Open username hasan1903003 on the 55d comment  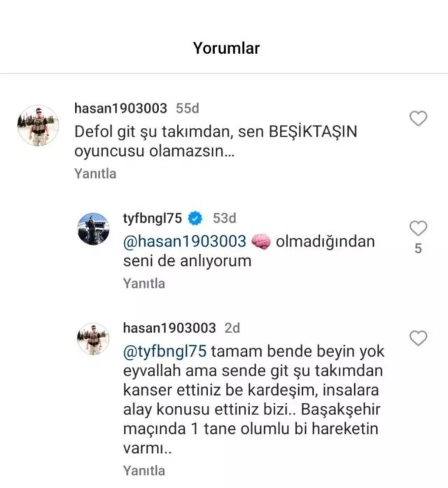(121, 108)
